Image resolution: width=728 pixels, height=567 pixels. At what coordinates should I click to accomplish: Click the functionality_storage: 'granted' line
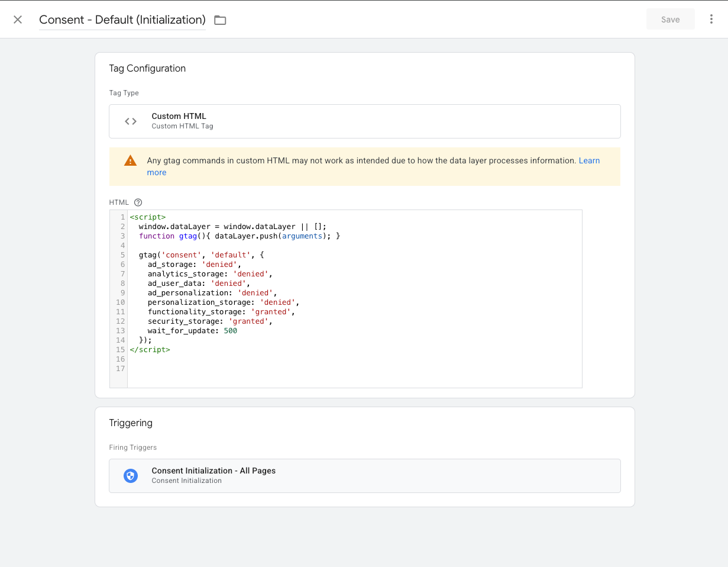click(221, 312)
